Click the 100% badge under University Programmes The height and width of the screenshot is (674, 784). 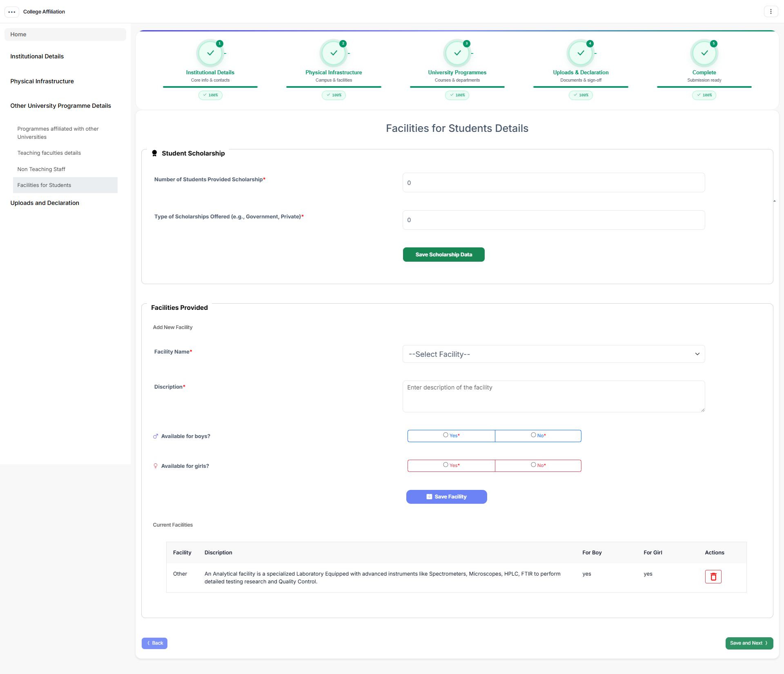point(457,95)
